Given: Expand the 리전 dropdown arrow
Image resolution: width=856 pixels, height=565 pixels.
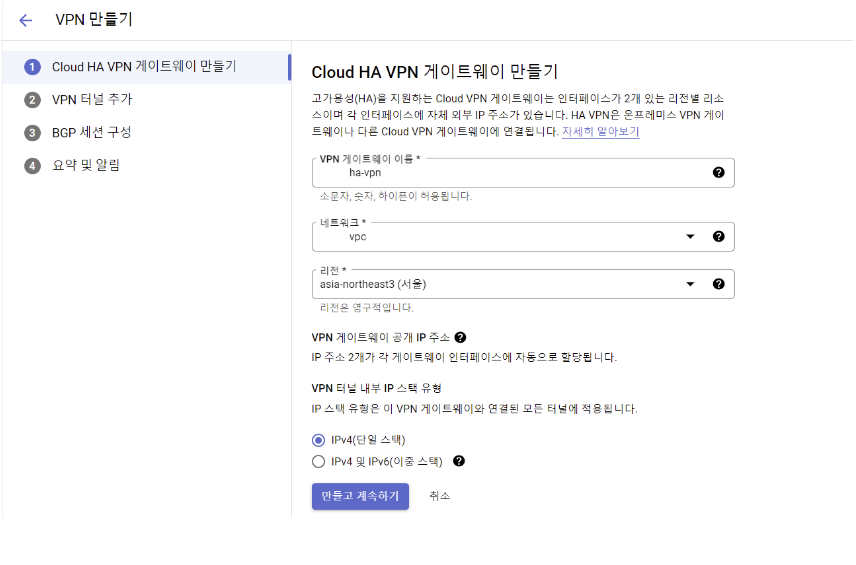Looking at the screenshot, I should pos(690,284).
